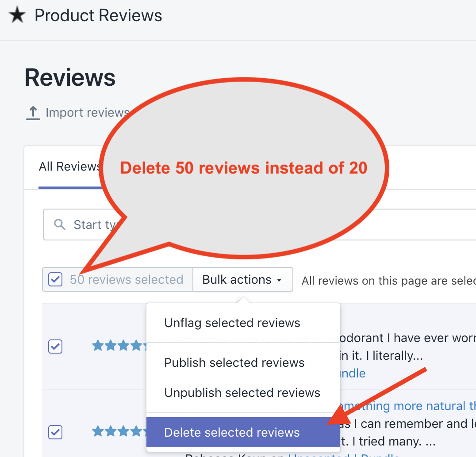Open the link ending in 'ndle'
This screenshot has width=476, height=457.
[353, 373]
